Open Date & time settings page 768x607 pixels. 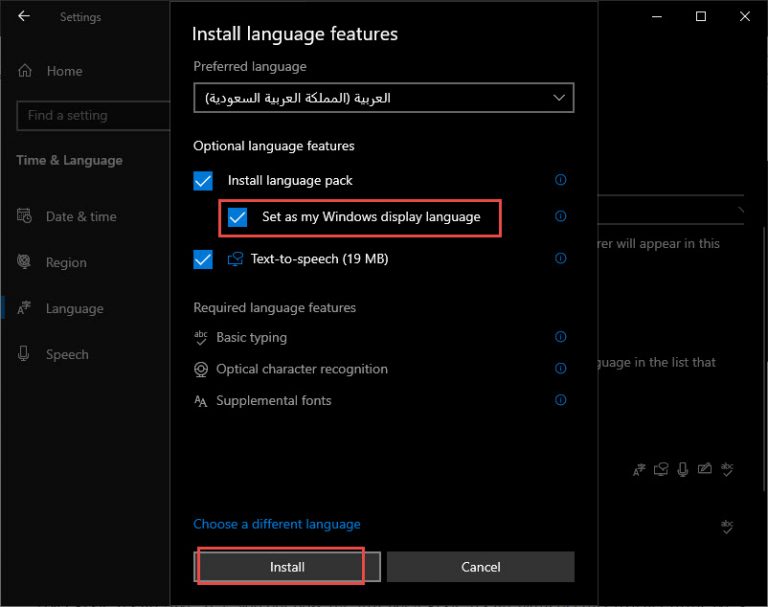[x=81, y=216]
